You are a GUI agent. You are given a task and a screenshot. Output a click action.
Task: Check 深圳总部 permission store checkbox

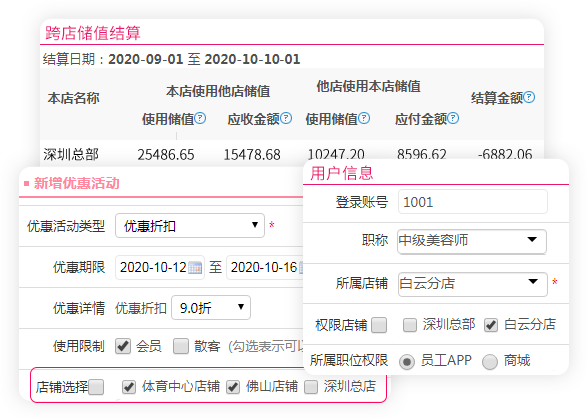pyautogui.click(x=410, y=325)
